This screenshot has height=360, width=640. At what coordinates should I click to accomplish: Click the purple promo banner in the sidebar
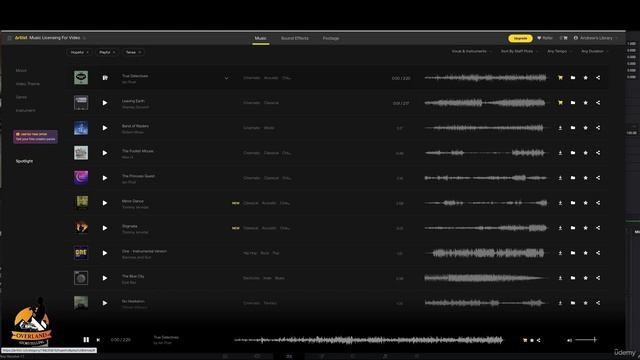click(36, 136)
